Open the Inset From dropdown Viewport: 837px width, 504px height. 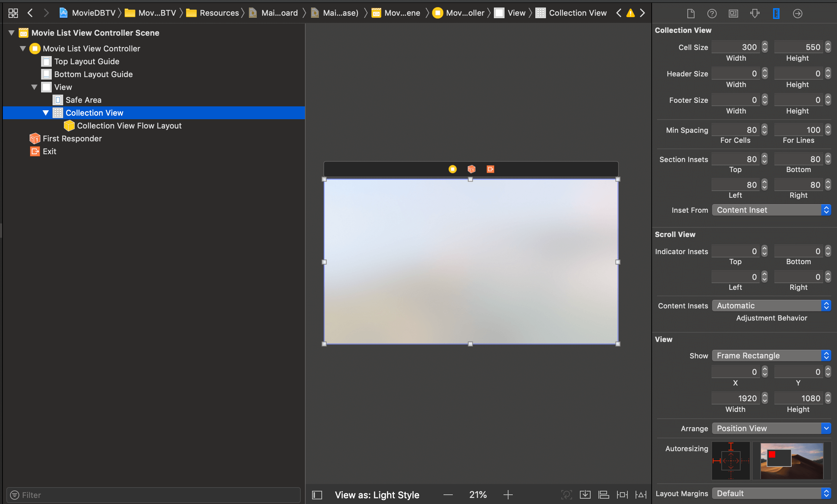pyautogui.click(x=771, y=210)
